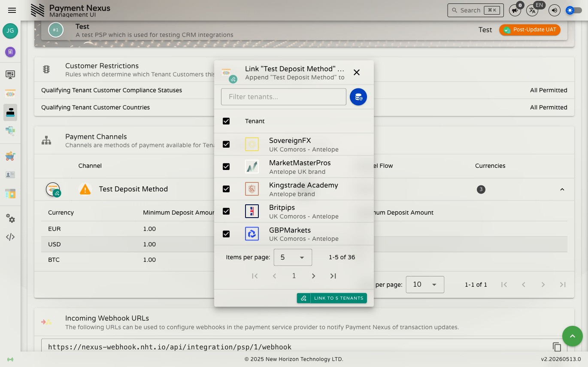Click Qualifying Tenant Customer Countries row
The height and width of the screenshot is (367, 588).
(x=304, y=107)
